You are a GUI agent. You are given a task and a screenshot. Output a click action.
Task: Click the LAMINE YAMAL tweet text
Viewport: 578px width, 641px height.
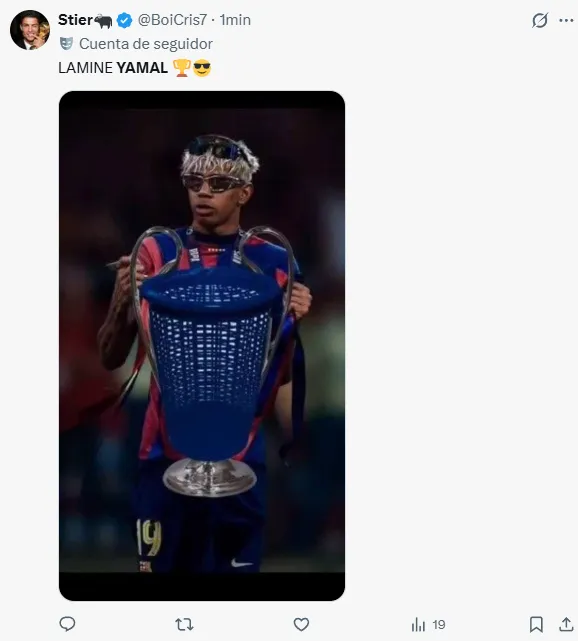click(x=113, y=68)
